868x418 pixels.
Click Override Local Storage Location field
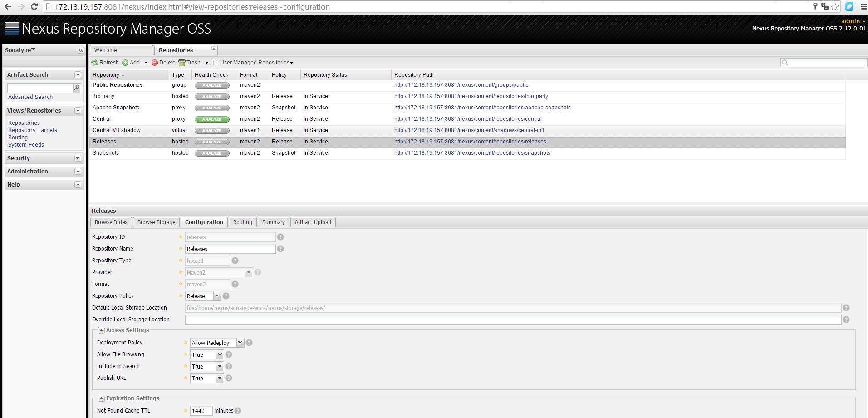coord(513,320)
